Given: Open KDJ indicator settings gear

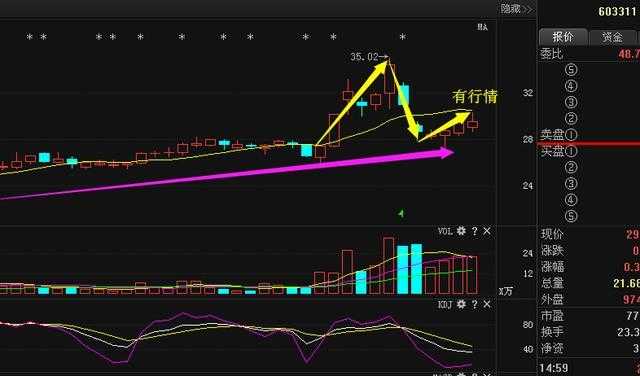Looking at the screenshot, I should [461, 305].
